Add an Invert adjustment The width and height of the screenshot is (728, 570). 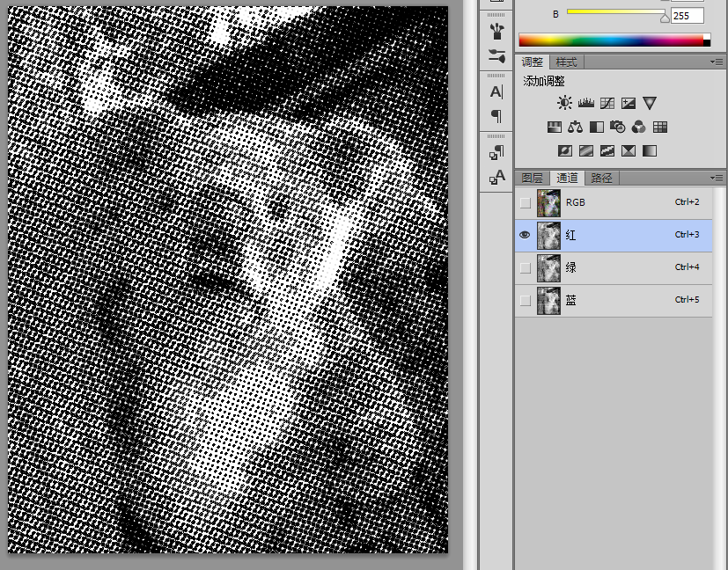tap(565, 150)
